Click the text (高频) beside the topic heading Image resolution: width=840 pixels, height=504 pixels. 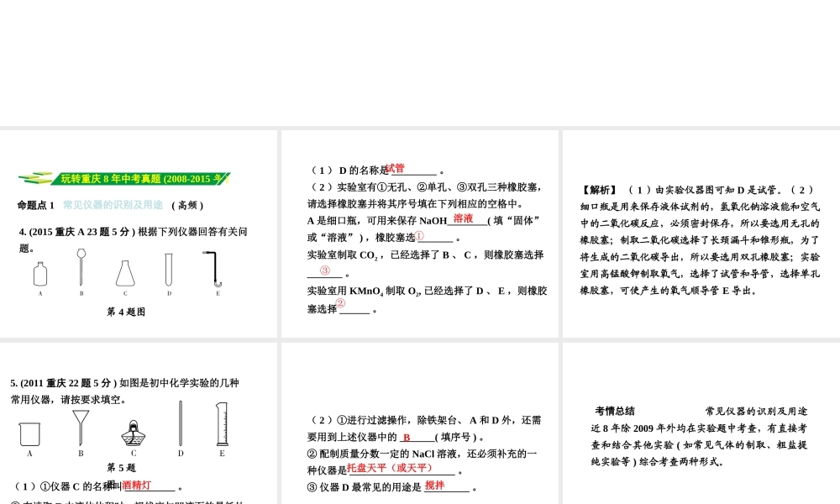187,205
